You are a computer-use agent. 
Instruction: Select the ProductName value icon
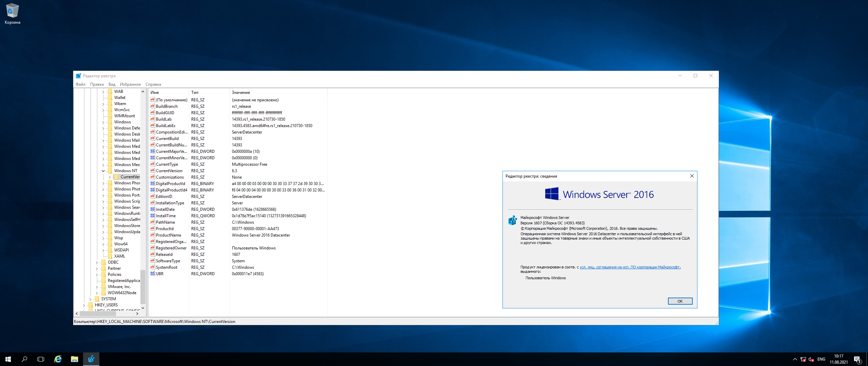tap(153, 235)
